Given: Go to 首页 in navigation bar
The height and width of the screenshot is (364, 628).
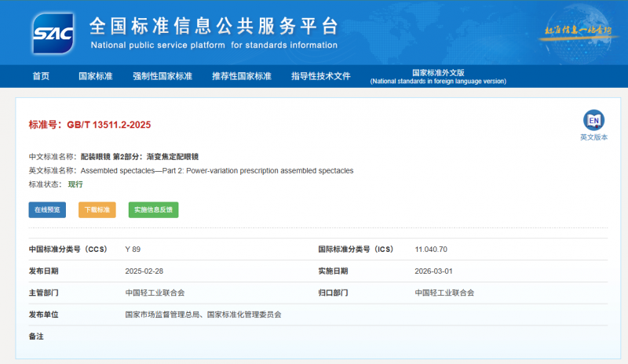Looking at the screenshot, I should point(41,76).
